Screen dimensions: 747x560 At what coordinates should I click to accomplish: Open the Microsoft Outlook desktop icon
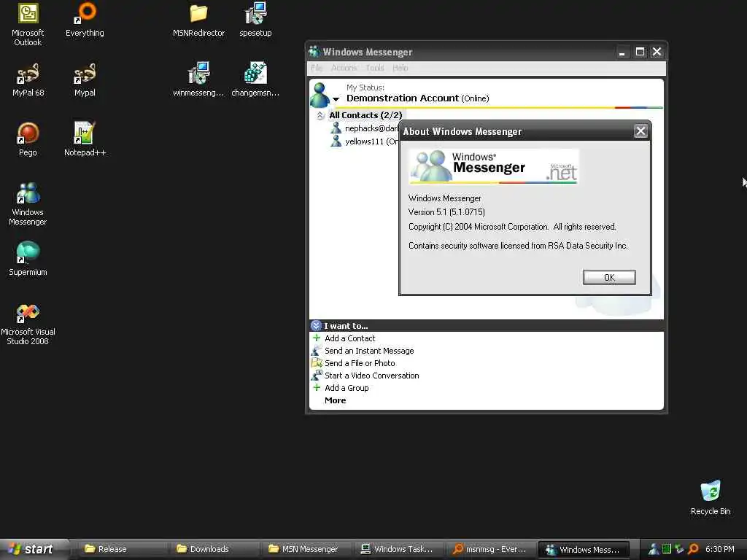[x=28, y=24]
